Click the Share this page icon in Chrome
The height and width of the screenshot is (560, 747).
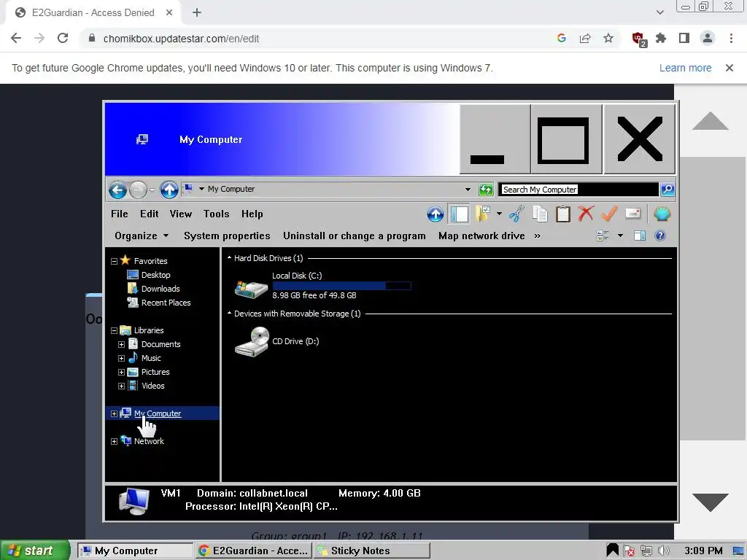tap(585, 38)
